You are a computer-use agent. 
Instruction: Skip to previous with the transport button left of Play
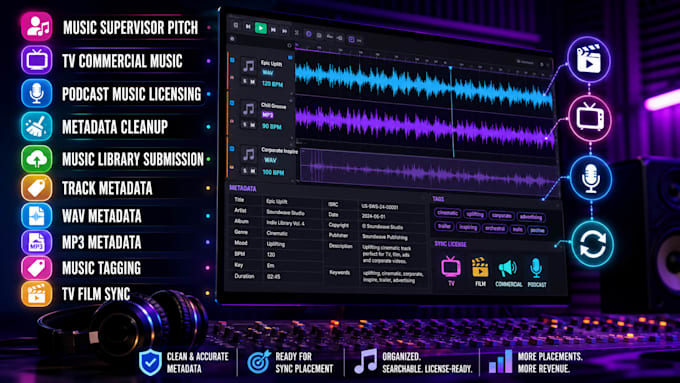click(x=248, y=27)
